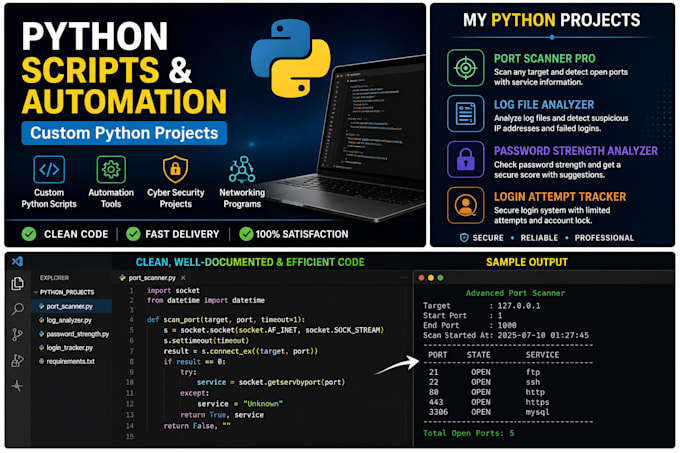The width and height of the screenshot is (680, 453).
Task: Click the 'return True, service' line
Action: point(222,415)
